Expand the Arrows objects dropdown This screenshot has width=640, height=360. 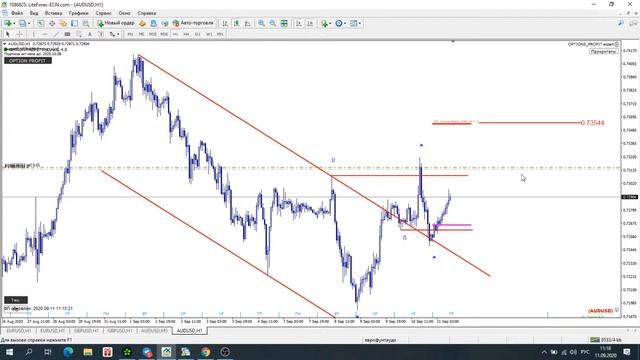(118, 35)
